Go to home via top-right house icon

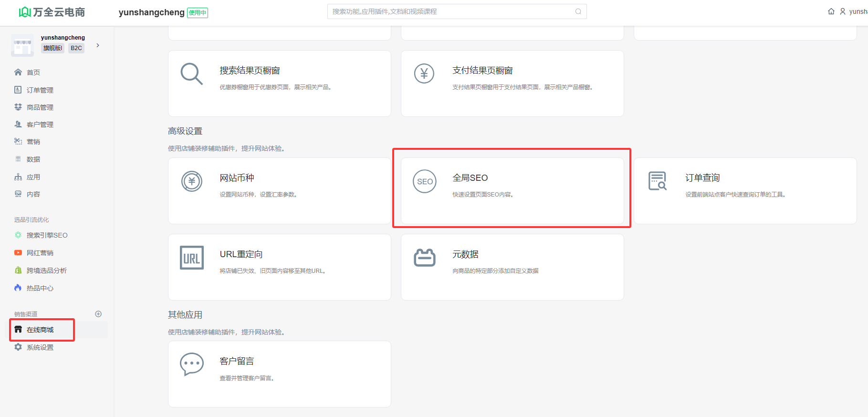coord(831,11)
